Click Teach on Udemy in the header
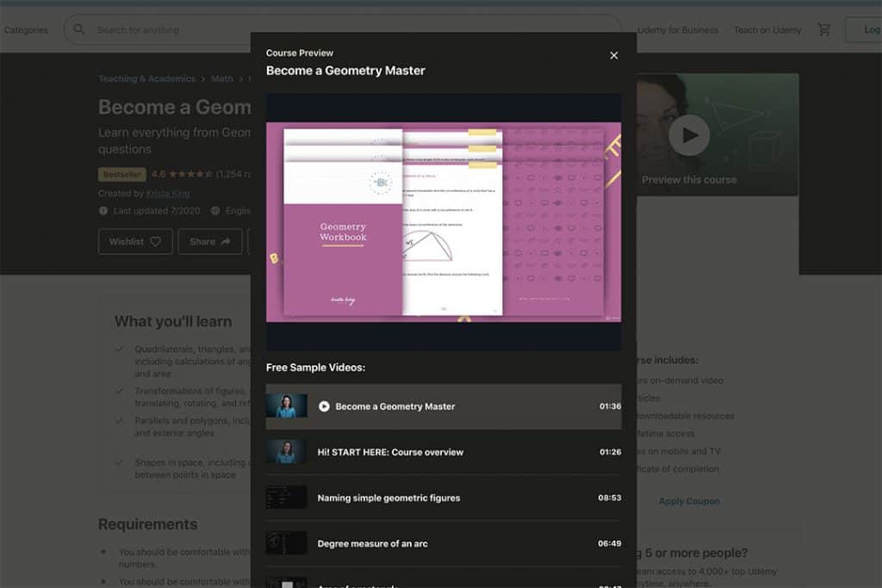Viewport: 882px width, 588px height. coord(767,29)
